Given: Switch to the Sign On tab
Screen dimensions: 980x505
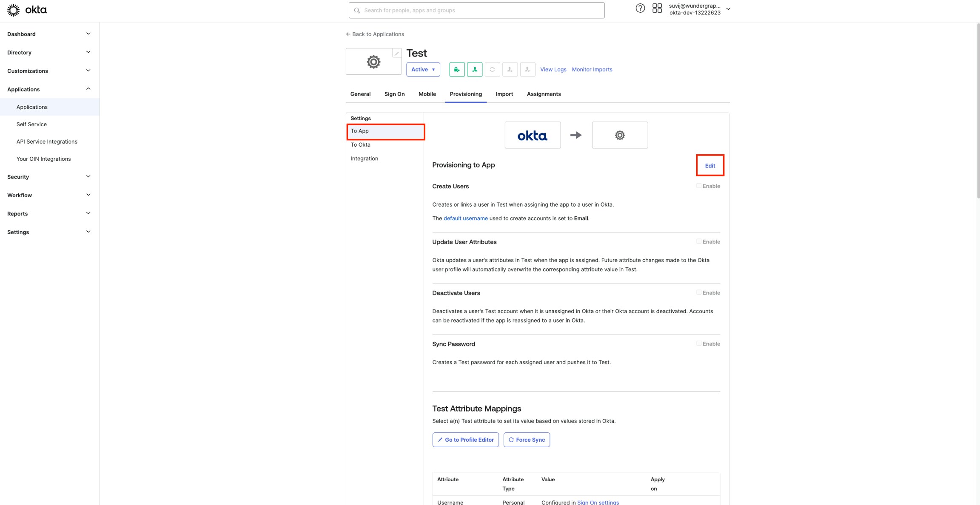Looking at the screenshot, I should click(x=394, y=94).
